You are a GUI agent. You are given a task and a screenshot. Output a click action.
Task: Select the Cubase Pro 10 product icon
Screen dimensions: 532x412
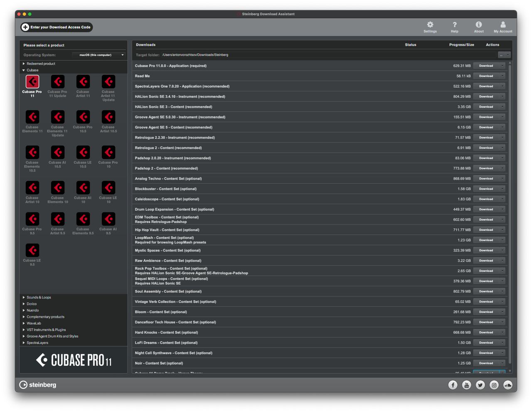pos(108,153)
